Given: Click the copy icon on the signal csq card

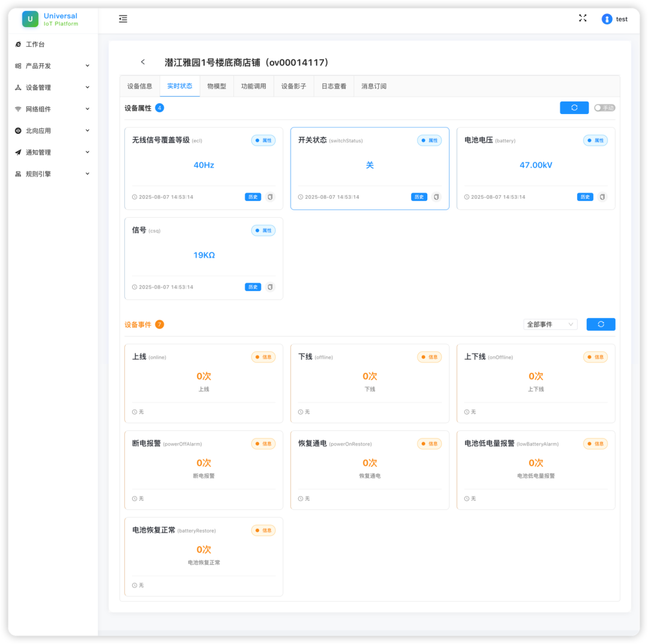Looking at the screenshot, I should [270, 287].
